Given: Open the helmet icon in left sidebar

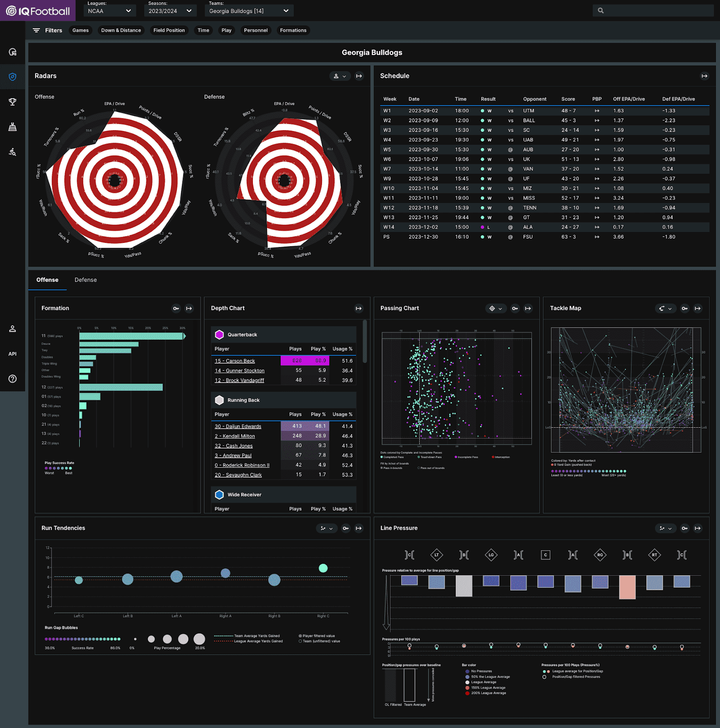Looking at the screenshot, I should point(12,52).
